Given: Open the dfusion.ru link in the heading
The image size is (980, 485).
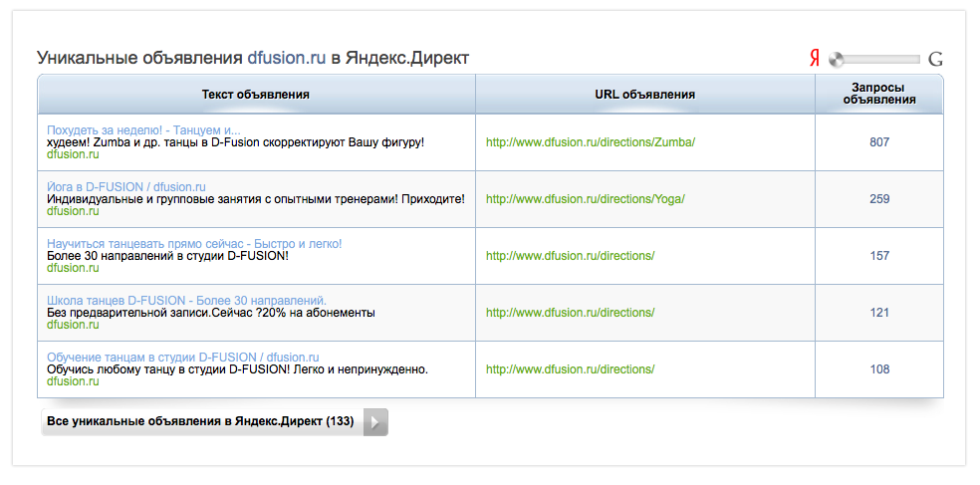Looking at the screenshot, I should (x=287, y=58).
